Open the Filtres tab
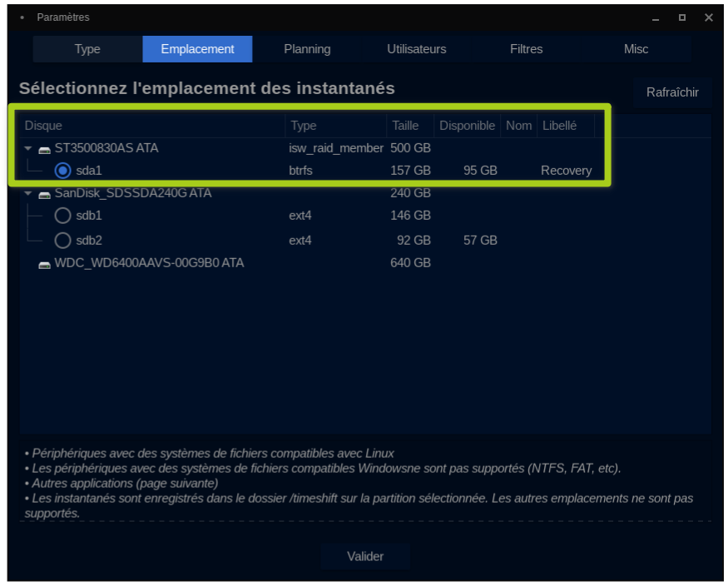 [x=526, y=49]
